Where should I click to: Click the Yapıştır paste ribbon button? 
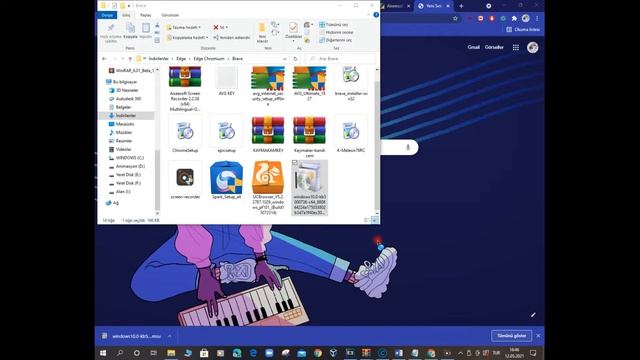pyautogui.click(x=146, y=31)
